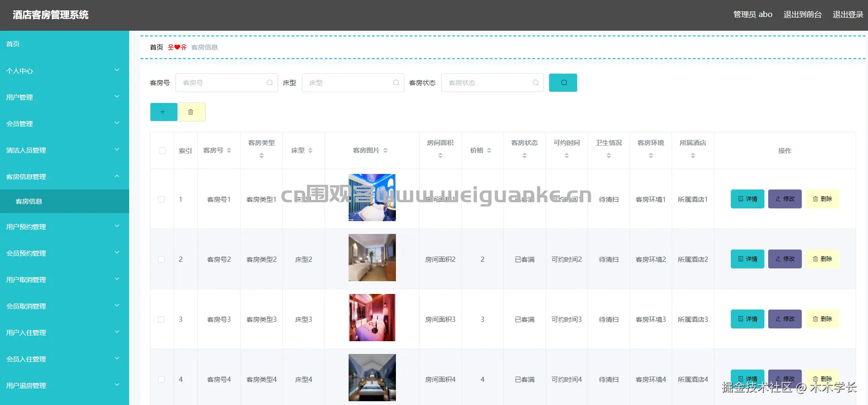Expand 用户管理 sidebar menu

click(64, 97)
